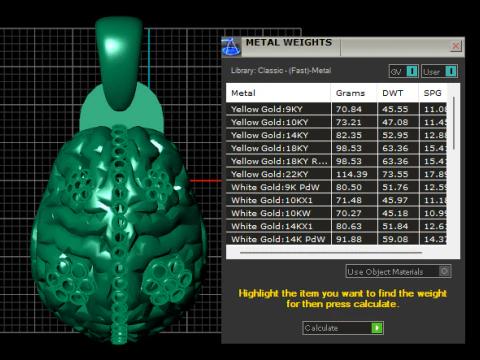Click the horizontal scrollbar under metals table
Screen dimensions: 480x360
click(331, 253)
